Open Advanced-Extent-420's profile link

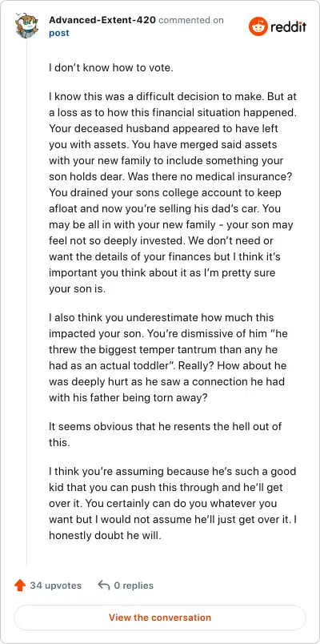102,20
